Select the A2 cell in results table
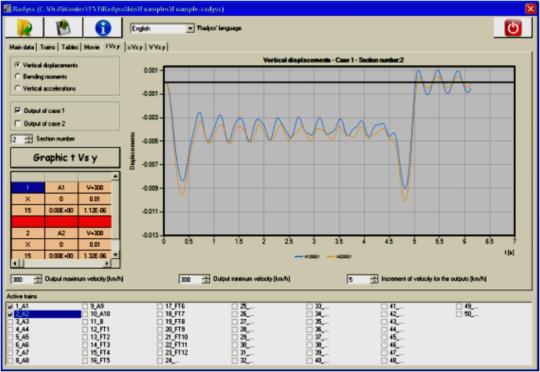540x372 pixels. (61, 233)
